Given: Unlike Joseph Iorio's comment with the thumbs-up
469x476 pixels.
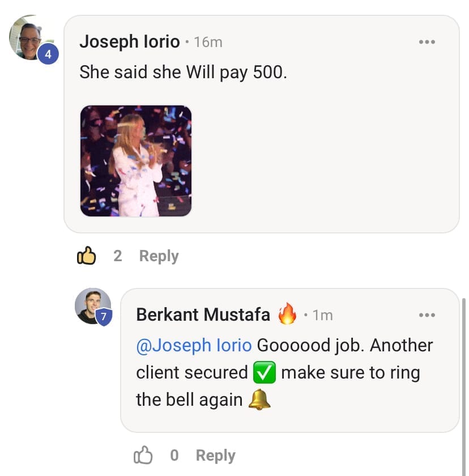Looking at the screenshot, I should pyautogui.click(x=86, y=256).
